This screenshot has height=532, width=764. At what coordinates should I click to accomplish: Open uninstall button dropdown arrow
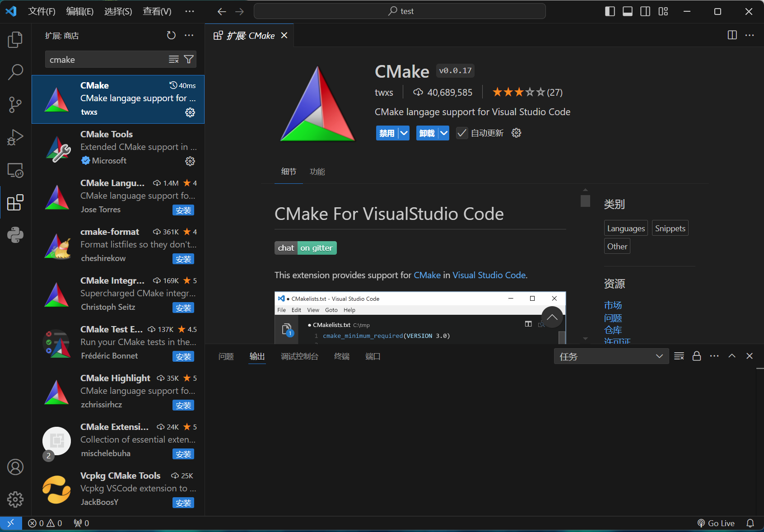click(444, 133)
